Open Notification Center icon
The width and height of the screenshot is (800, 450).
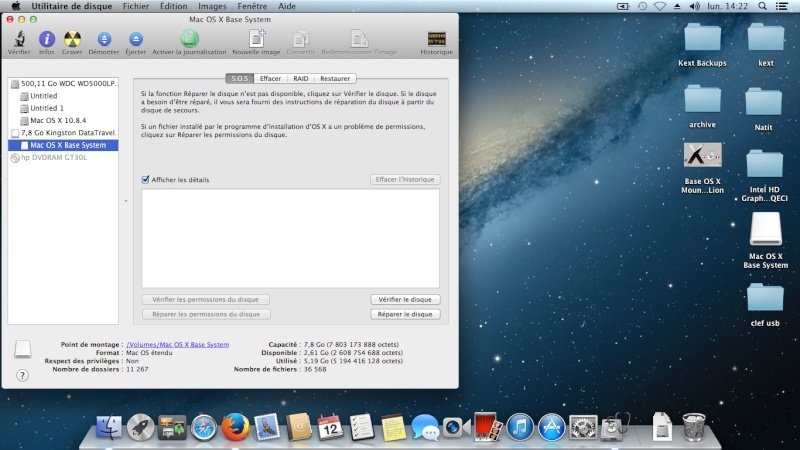pyautogui.click(x=782, y=6)
